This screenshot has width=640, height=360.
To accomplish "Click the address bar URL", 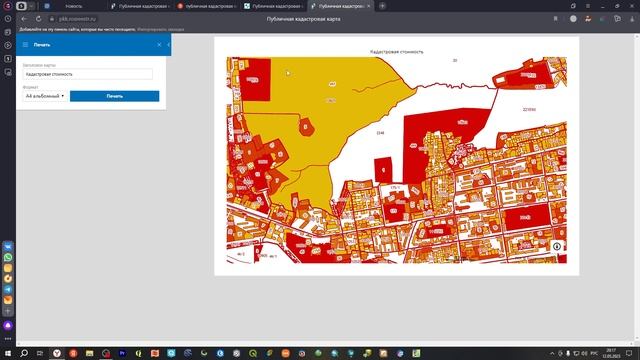I will (x=78, y=19).
